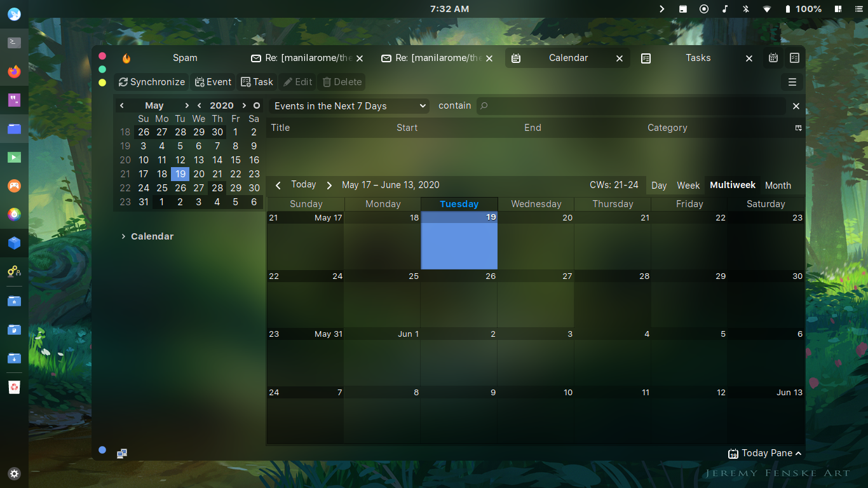Click the Bluetooth icon in top bar
Viewport: 868px width, 488px height.
click(x=746, y=9)
